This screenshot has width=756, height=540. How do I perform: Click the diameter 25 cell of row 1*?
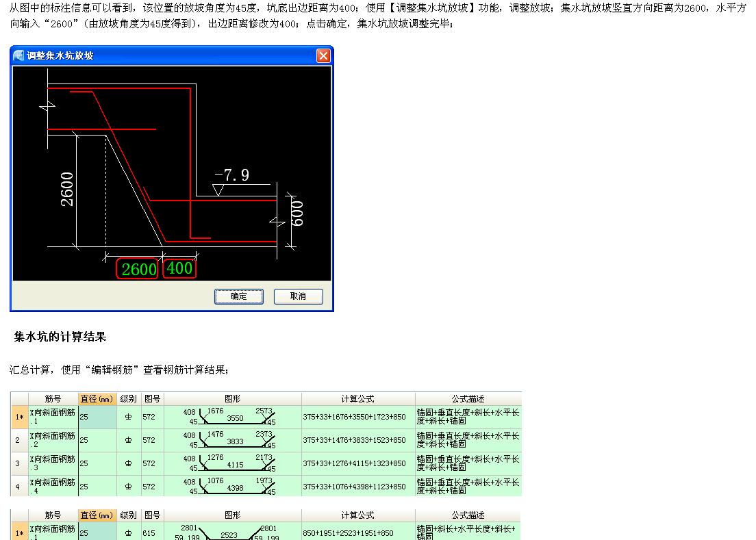coord(97,417)
